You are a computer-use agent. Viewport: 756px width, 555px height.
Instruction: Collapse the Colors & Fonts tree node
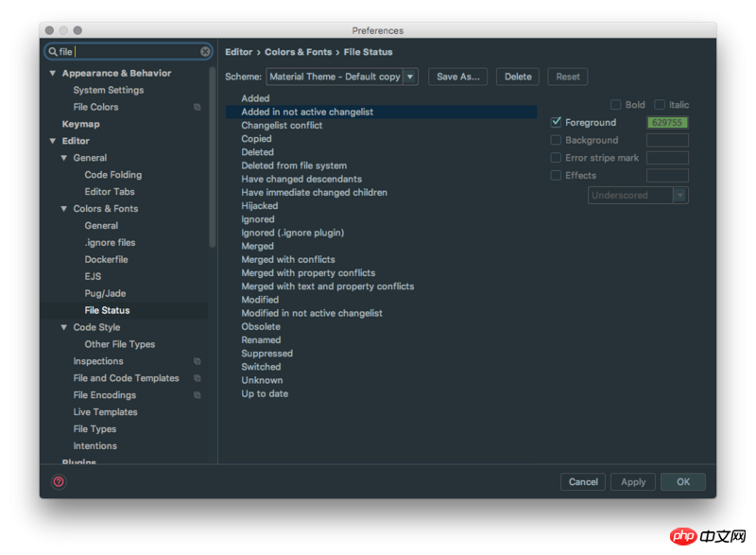pos(64,209)
